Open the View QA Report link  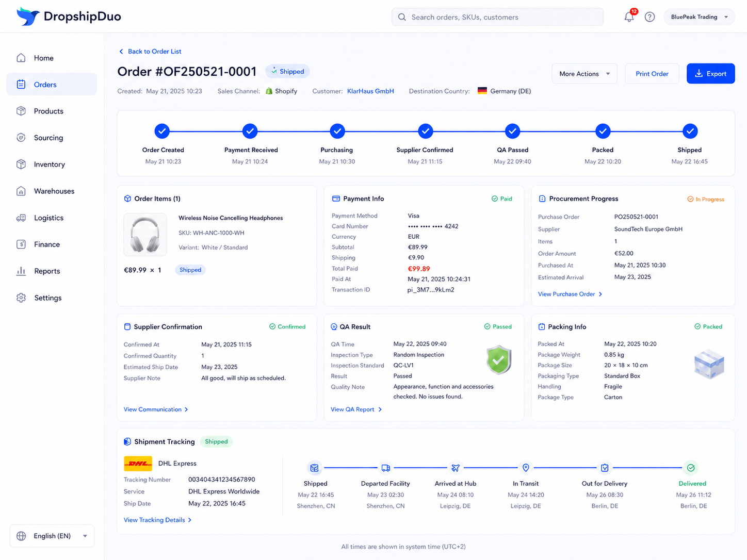356,409
